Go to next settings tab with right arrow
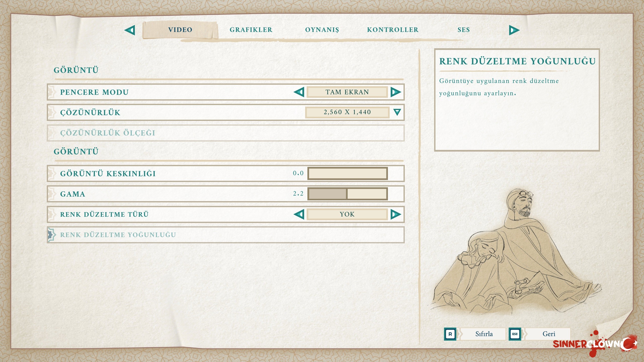 click(x=514, y=30)
